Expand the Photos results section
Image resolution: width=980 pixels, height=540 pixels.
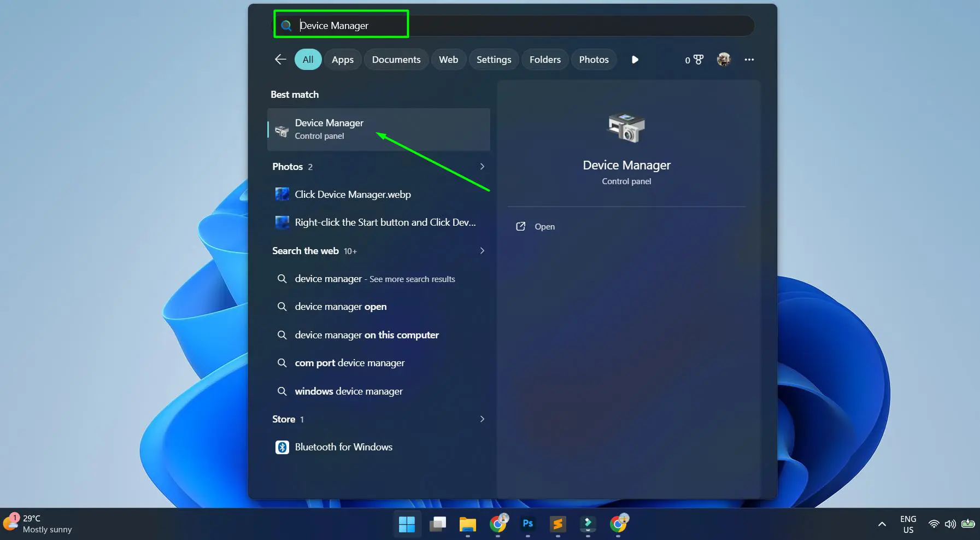click(x=482, y=167)
